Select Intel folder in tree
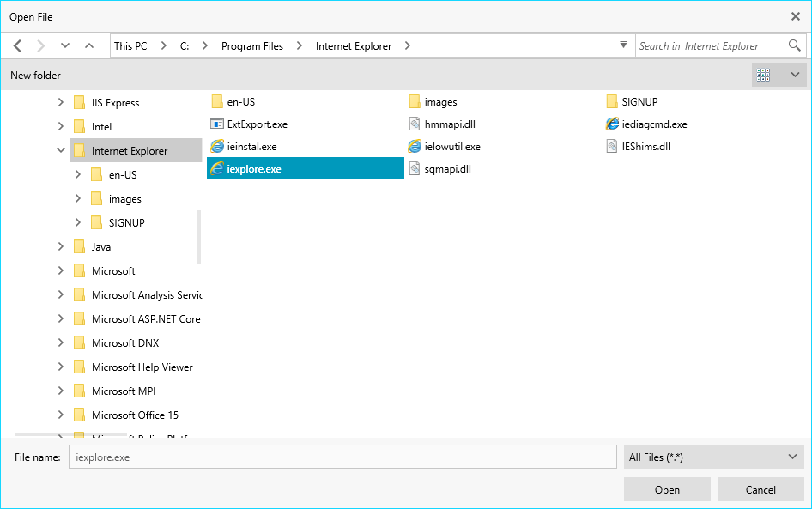This screenshot has width=812, height=509. click(x=101, y=126)
